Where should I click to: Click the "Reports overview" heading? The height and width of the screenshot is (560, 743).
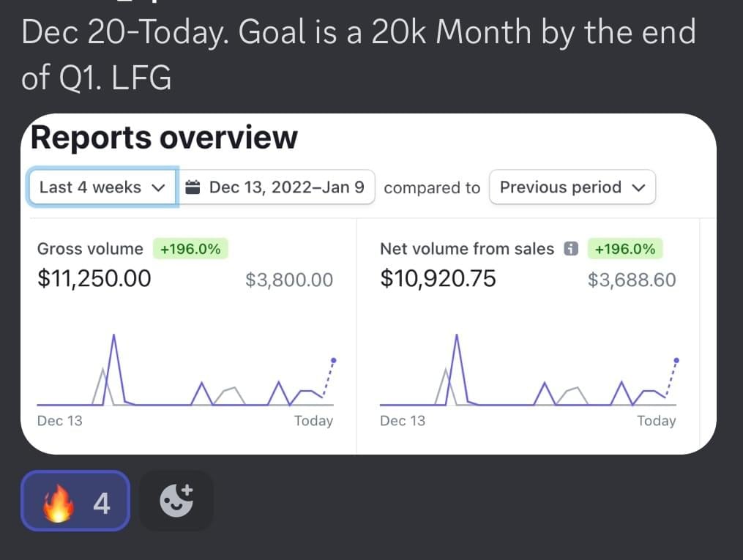point(164,138)
